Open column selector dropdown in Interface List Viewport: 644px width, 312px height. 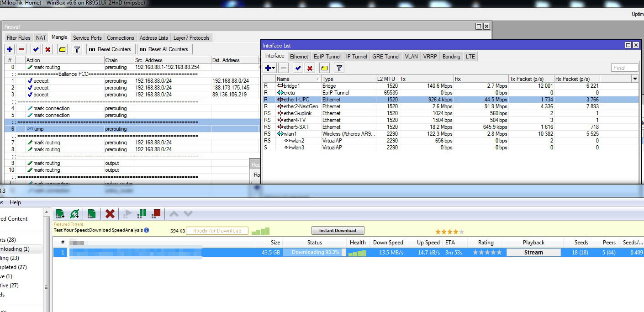click(x=635, y=79)
